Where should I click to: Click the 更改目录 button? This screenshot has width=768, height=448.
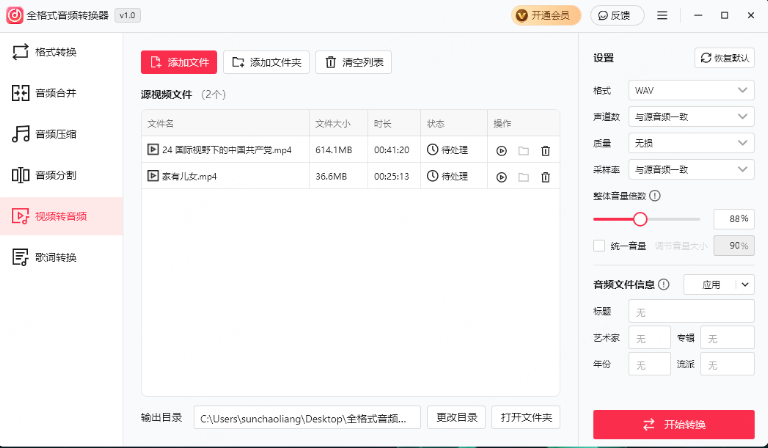coord(456,418)
